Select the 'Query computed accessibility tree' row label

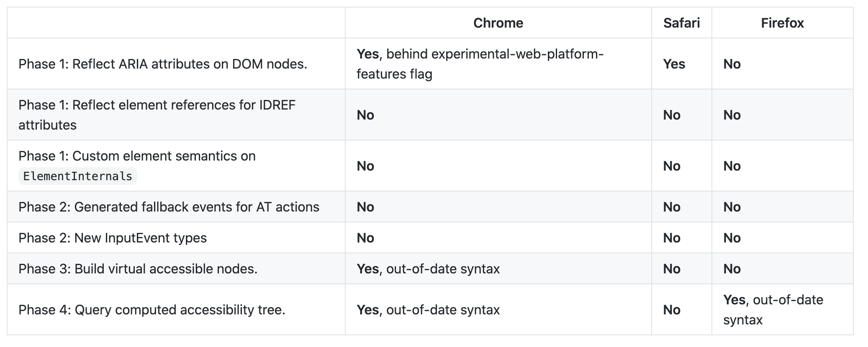152,310
